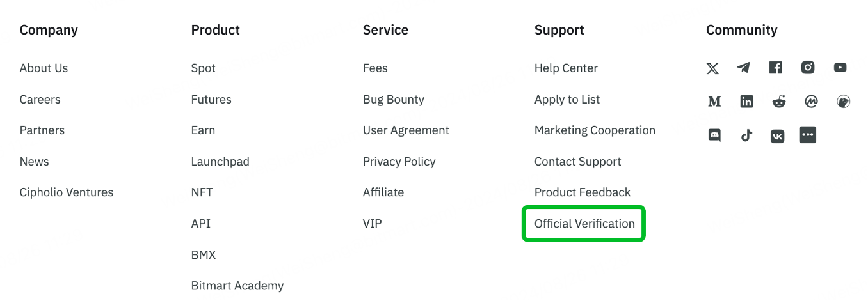View the Privacy Policy

point(399,162)
